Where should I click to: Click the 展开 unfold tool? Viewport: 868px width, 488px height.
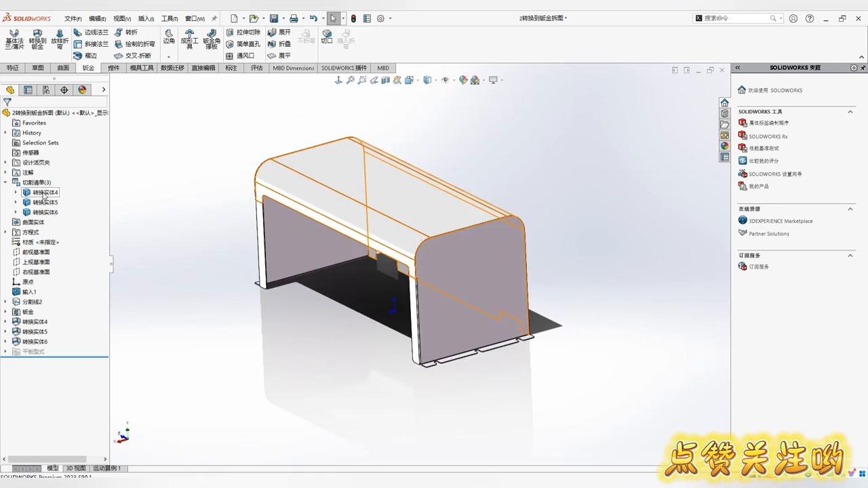pyautogui.click(x=279, y=33)
